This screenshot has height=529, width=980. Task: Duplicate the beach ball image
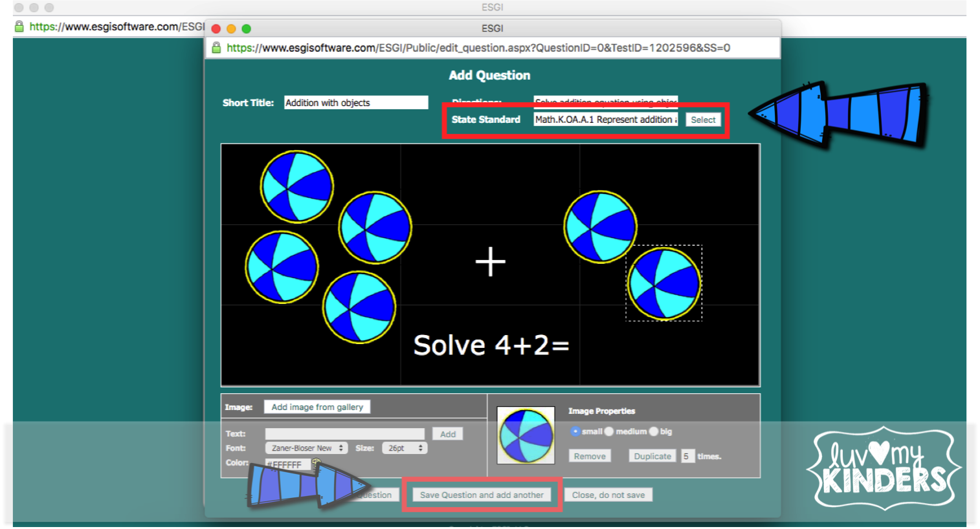coord(652,455)
